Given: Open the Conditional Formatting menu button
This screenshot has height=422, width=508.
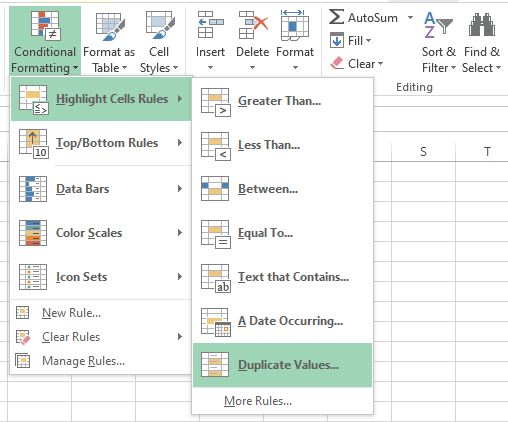Looking at the screenshot, I should click(x=45, y=41).
